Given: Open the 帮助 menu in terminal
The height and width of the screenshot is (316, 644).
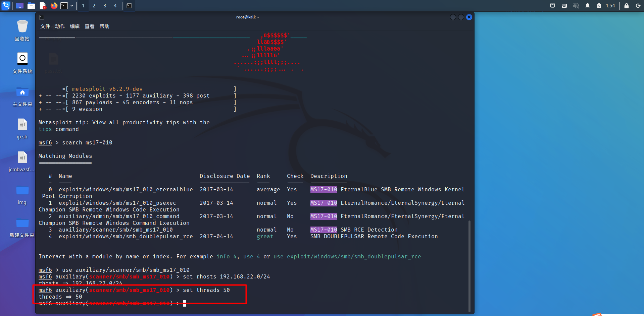Looking at the screenshot, I should pyautogui.click(x=104, y=26).
